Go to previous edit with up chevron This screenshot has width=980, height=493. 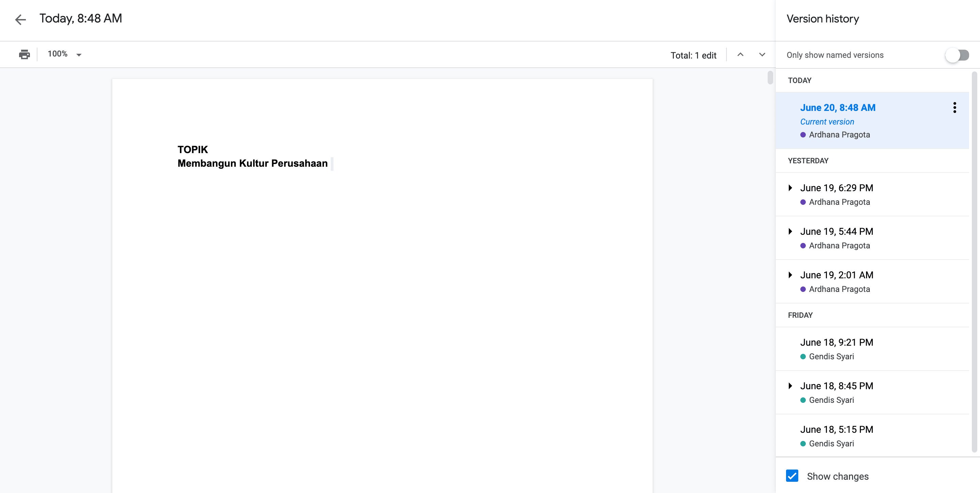[x=740, y=55]
